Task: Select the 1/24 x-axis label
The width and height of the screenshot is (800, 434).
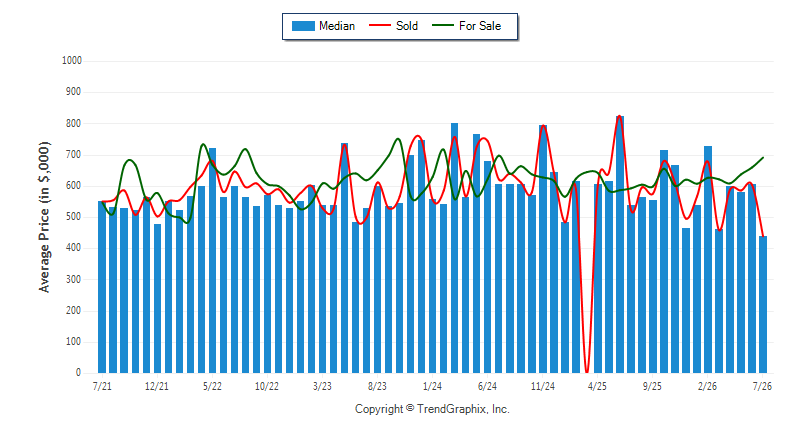Action: click(x=432, y=386)
